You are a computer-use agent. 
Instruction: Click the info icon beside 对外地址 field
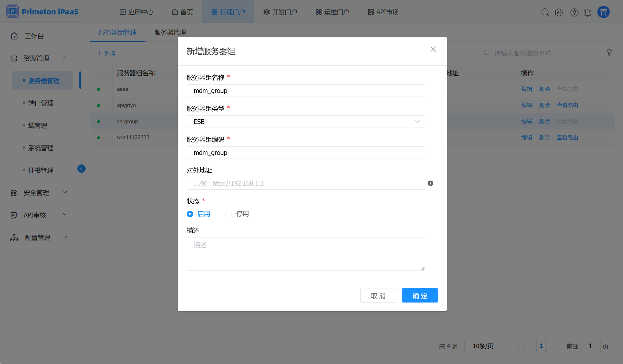[x=430, y=183]
